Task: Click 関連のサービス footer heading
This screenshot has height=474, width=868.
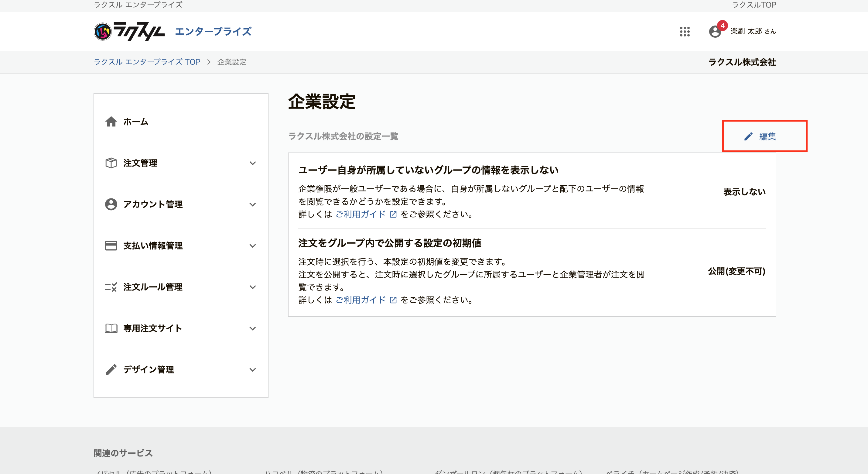Action: click(123, 453)
